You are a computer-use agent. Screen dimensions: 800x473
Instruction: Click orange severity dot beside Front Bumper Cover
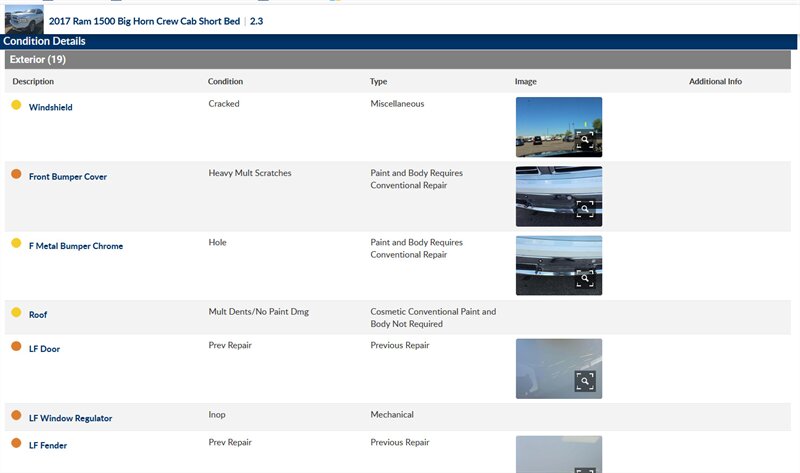(x=16, y=174)
